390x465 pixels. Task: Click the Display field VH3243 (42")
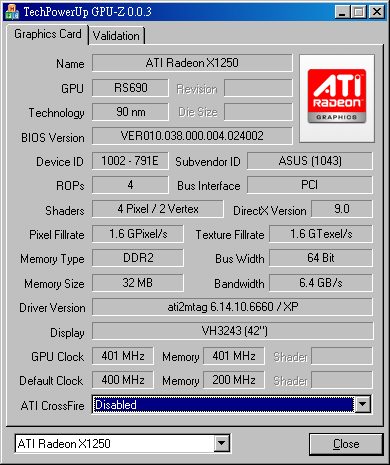[x=233, y=331]
